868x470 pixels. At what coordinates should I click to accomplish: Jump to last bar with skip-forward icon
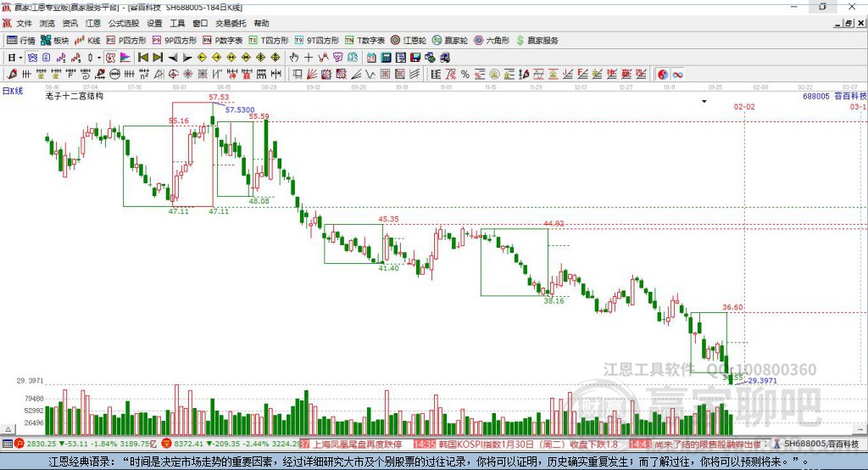click(x=158, y=57)
